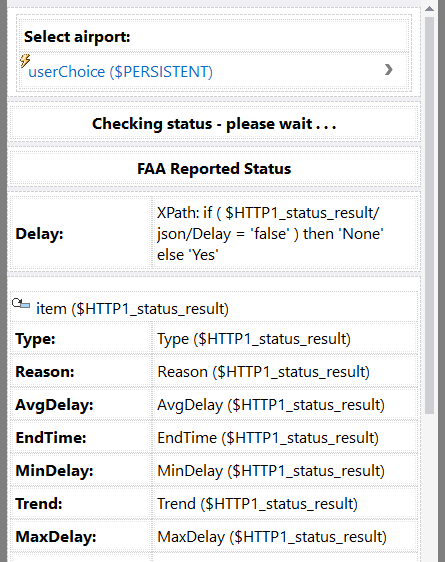Select the userChoice ($PERSISTENT) combo box

(214, 71)
